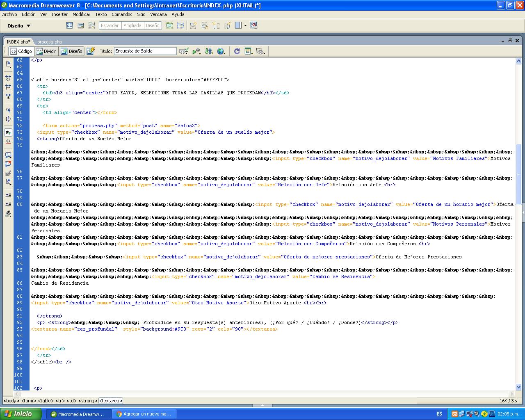Toggle line numbers in coding toolbar

click(8, 132)
